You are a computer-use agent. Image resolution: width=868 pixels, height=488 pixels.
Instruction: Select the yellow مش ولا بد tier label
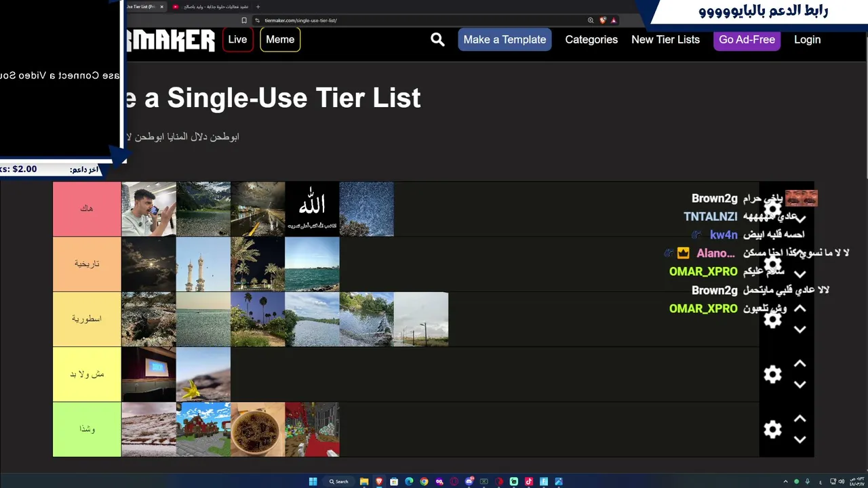[87, 374]
